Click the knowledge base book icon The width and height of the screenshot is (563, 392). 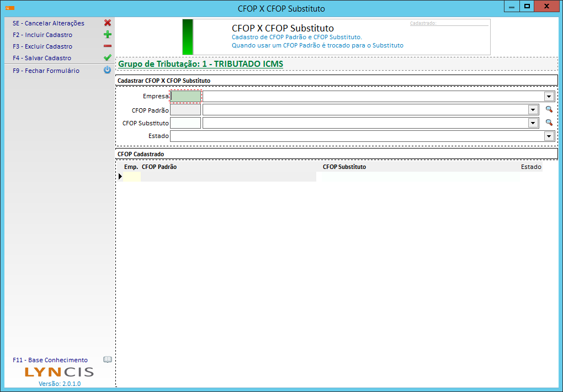click(108, 359)
